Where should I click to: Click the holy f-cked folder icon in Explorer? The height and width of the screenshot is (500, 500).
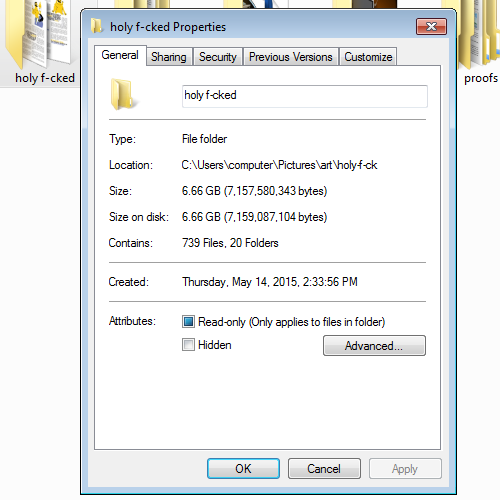[x=39, y=33]
